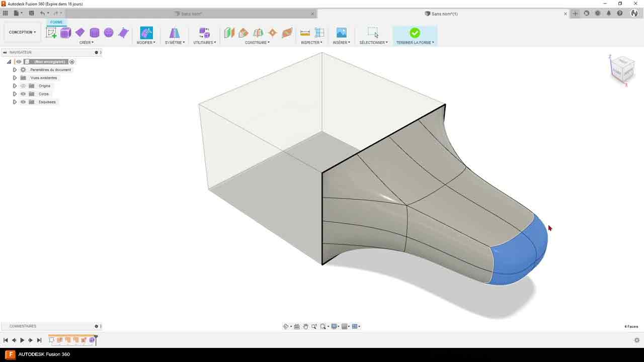
Task: Open the CONCEPTION workspace dropdown
Action: [22, 32]
